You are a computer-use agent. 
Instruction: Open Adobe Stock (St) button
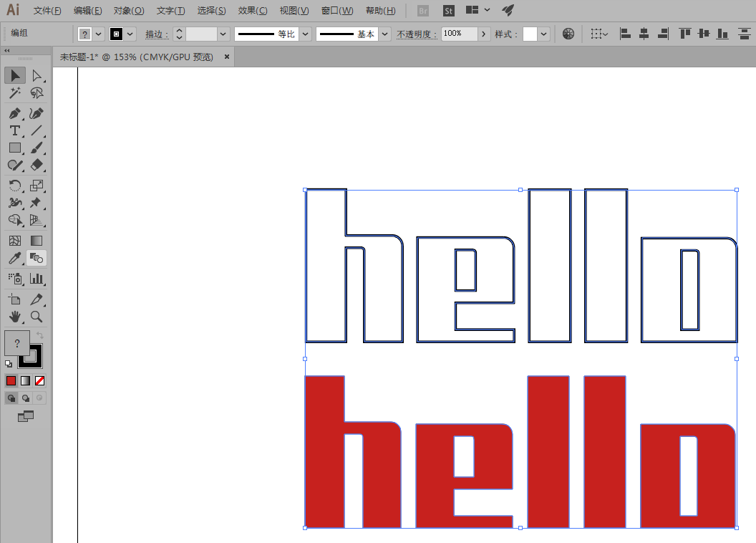point(448,11)
